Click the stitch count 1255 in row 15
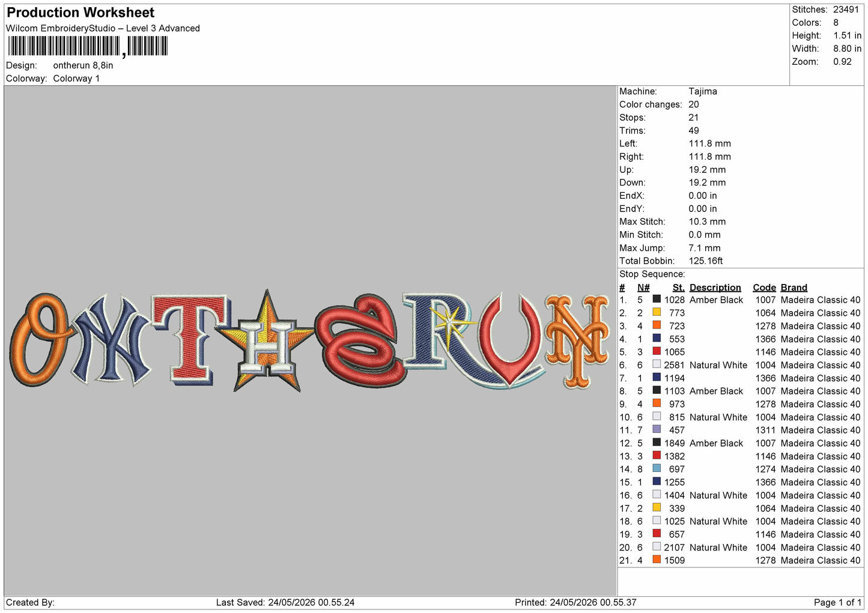 [x=675, y=482]
